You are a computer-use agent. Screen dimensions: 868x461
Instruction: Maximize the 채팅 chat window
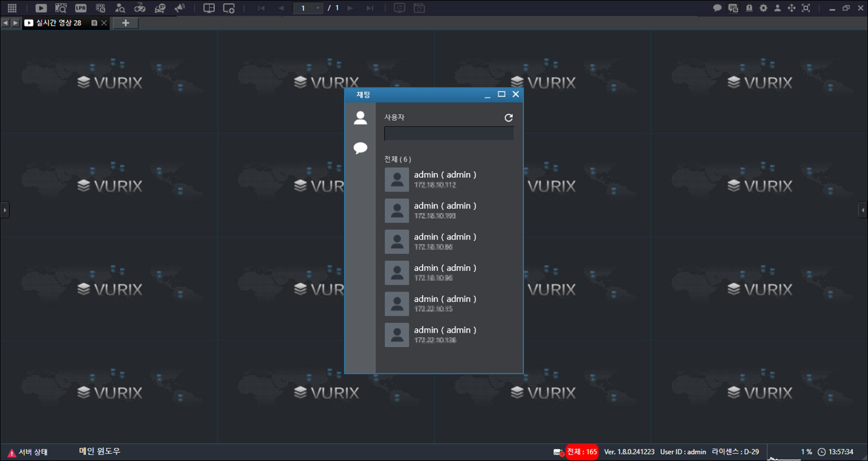(x=502, y=94)
